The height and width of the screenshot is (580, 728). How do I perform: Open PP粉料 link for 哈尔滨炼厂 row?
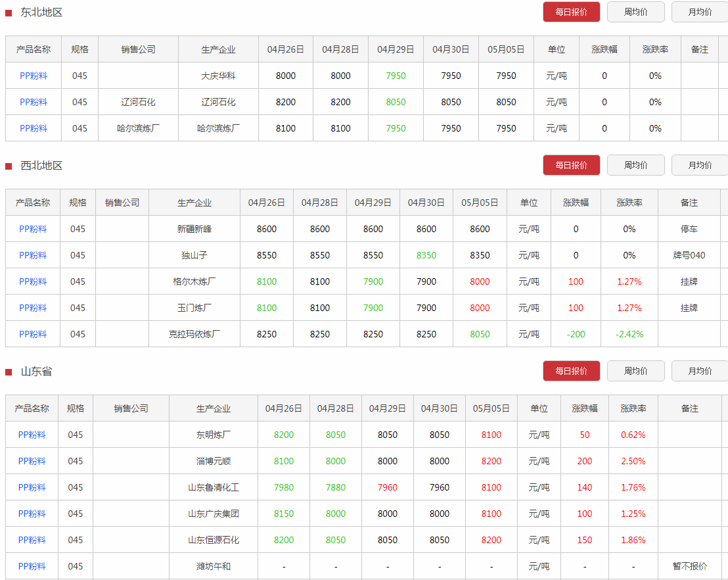click(34, 128)
